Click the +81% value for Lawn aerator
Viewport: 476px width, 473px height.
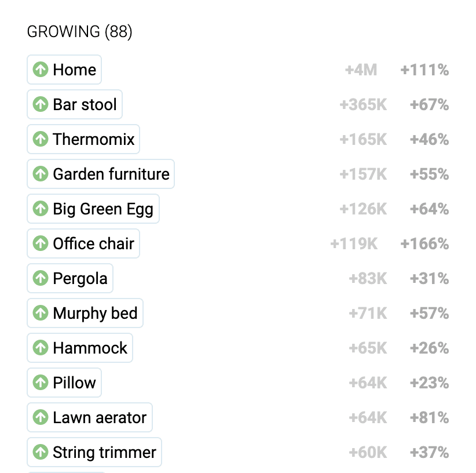tap(429, 417)
